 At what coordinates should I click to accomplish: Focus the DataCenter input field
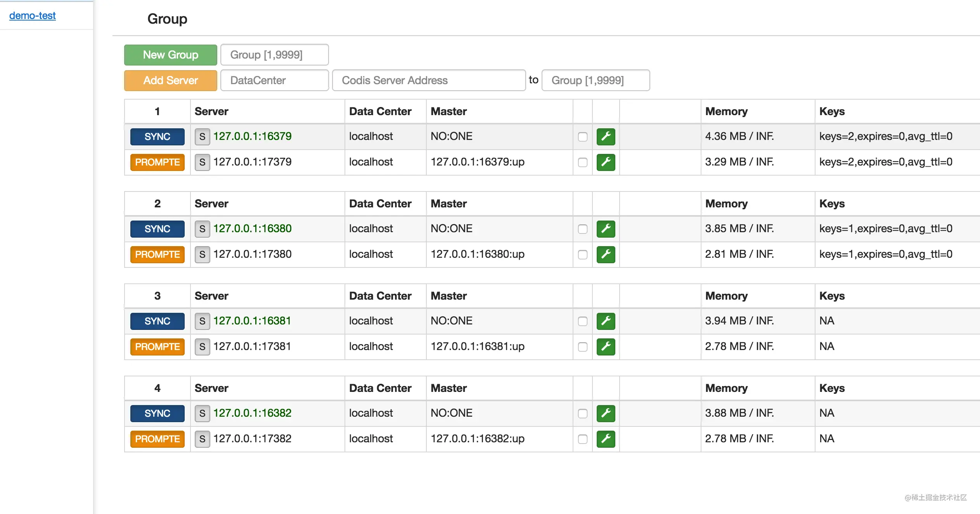[274, 80]
